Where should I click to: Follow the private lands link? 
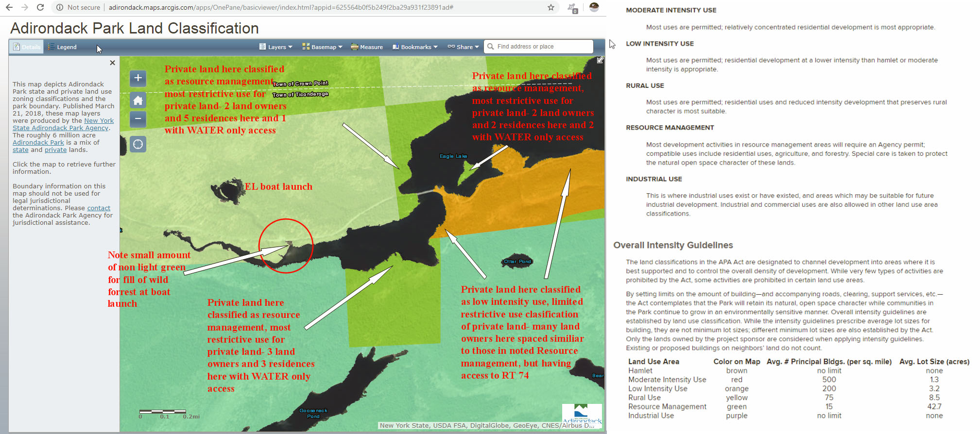pyautogui.click(x=55, y=150)
